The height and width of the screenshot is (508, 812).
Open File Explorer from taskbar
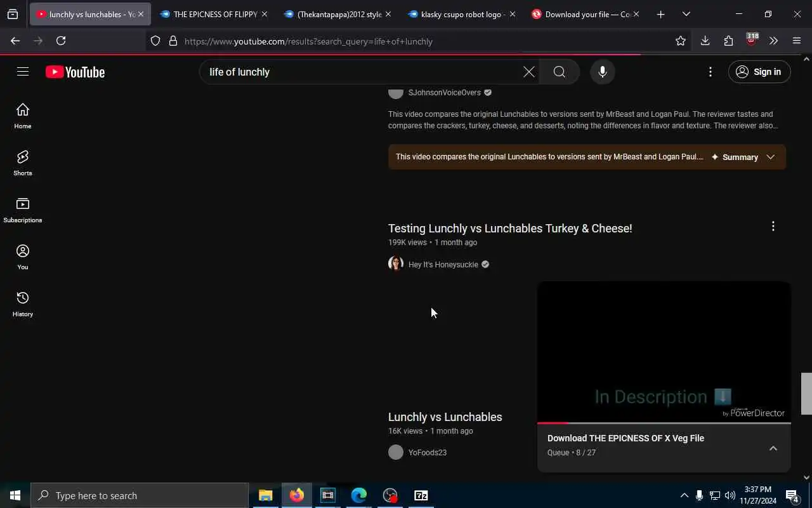(265, 495)
